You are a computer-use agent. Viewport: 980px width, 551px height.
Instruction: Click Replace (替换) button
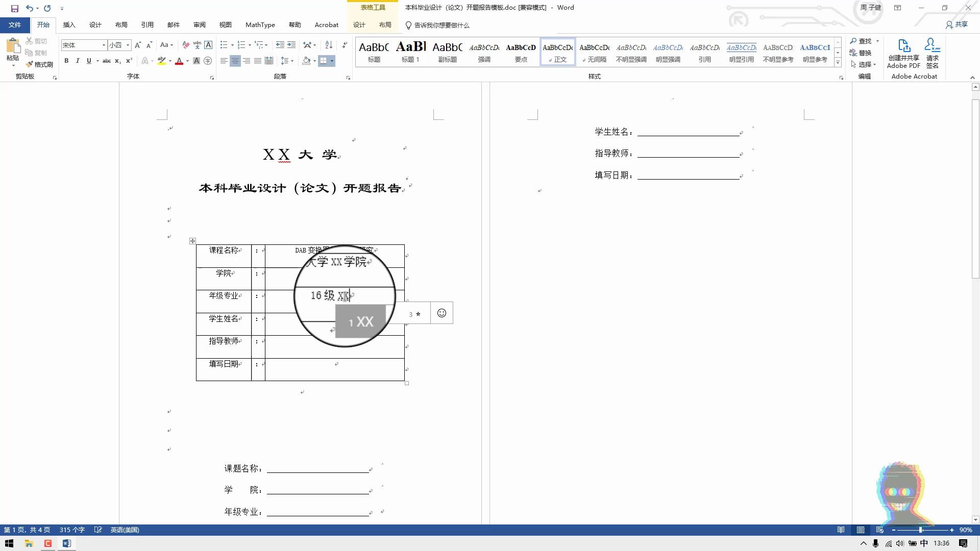pyautogui.click(x=861, y=53)
